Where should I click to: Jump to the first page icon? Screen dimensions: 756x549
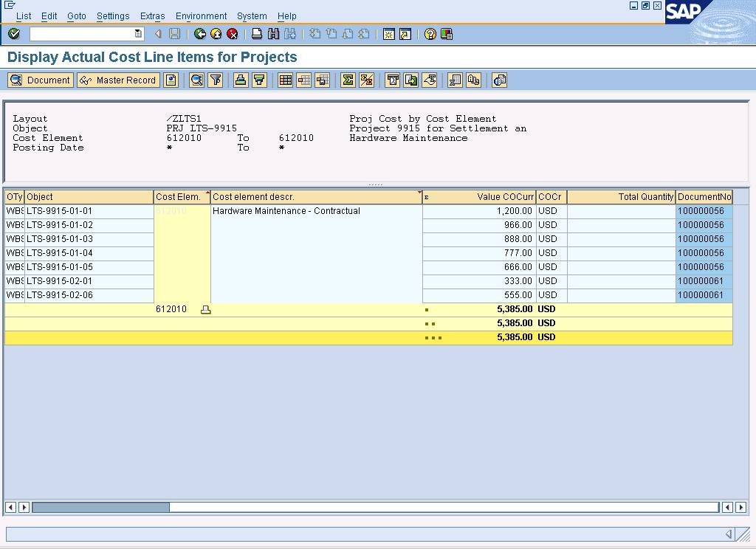pyautogui.click(x=315, y=34)
